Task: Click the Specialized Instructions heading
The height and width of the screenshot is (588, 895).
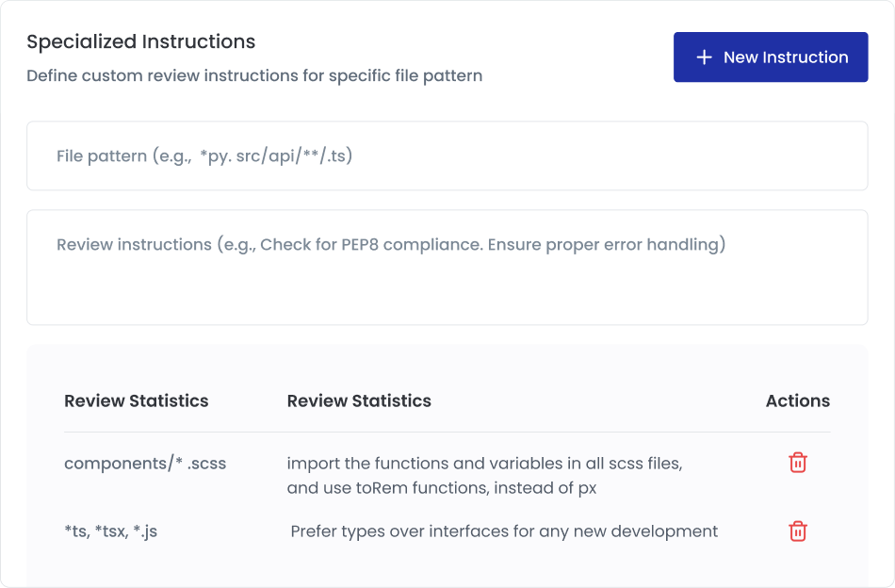Action: click(x=140, y=42)
